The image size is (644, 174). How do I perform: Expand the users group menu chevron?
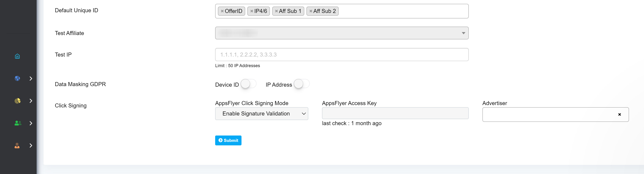pyautogui.click(x=31, y=123)
